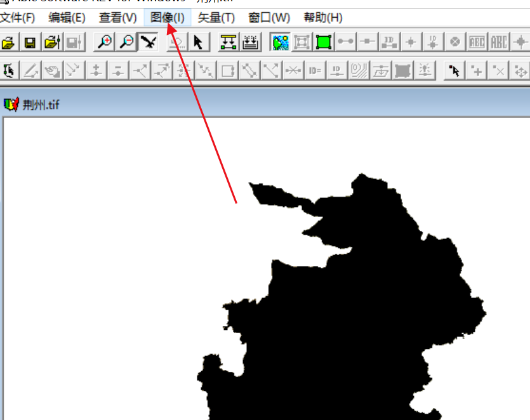The width and height of the screenshot is (530, 420).
Task: Click the select-with-cursor icon on second toolbar
Action: coord(9,70)
